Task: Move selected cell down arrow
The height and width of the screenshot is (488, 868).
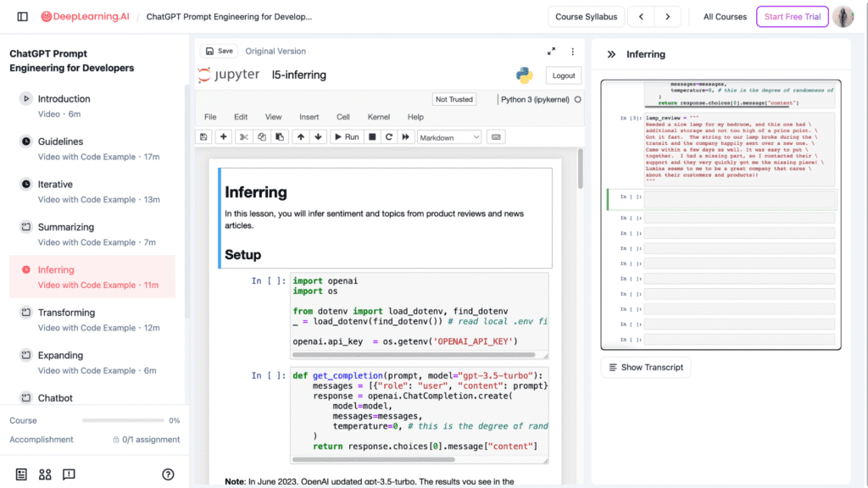Action: pos(319,137)
